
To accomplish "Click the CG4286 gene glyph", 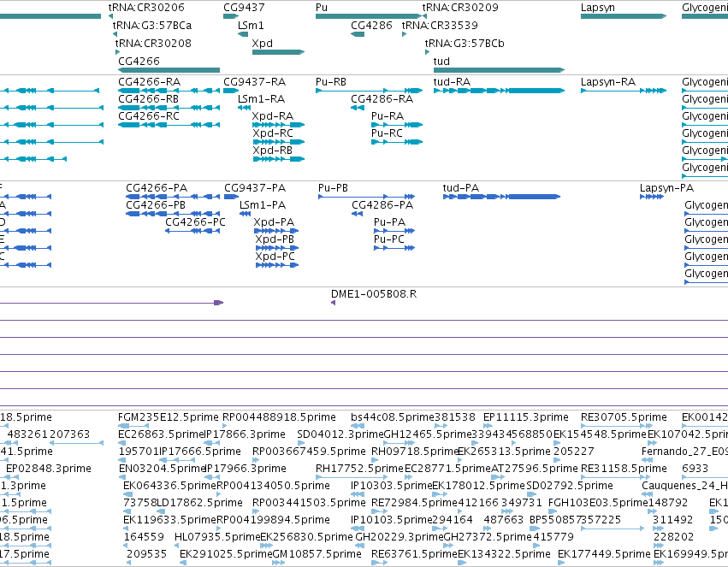I will [x=358, y=34].
